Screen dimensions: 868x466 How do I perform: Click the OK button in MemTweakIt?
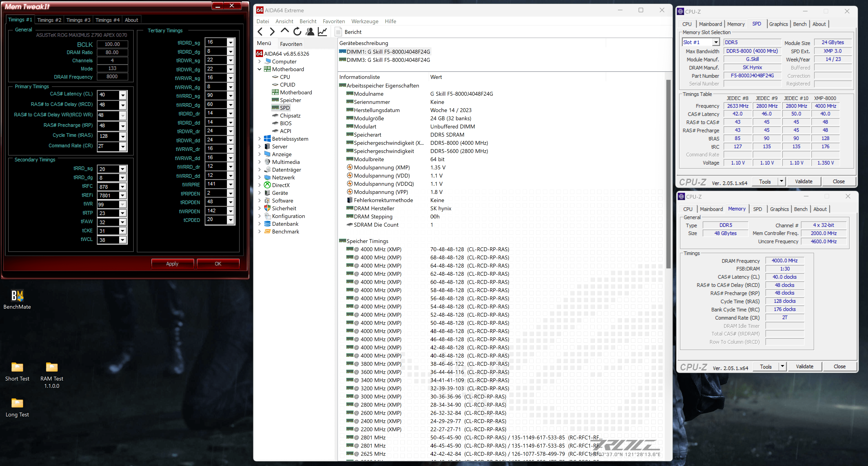click(x=218, y=263)
